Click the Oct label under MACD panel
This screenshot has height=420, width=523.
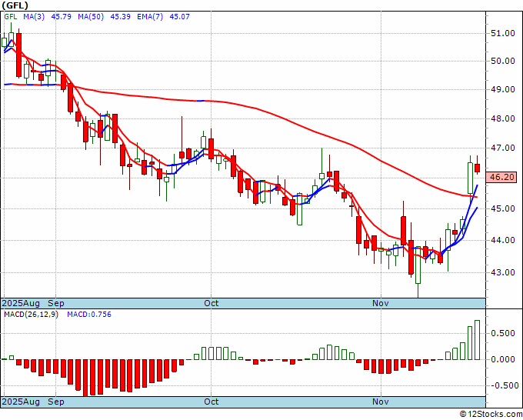click(212, 402)
